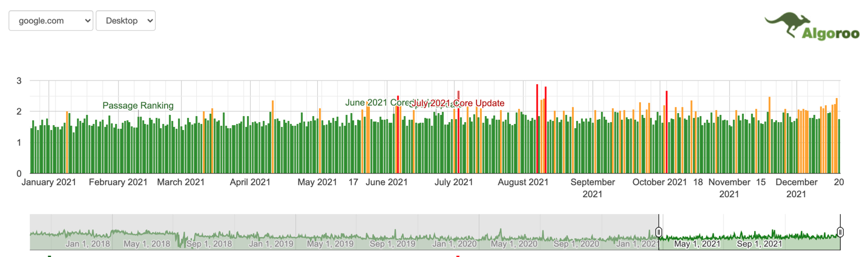
Task: Open the google.com search engine dropdown
Action: [51, 21]
